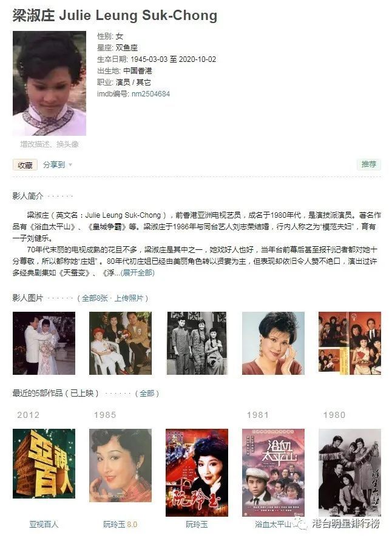Click Julie Leung's profile portrait photo
This screenshot has height=541, width=392.
click(x=49, y=83)
